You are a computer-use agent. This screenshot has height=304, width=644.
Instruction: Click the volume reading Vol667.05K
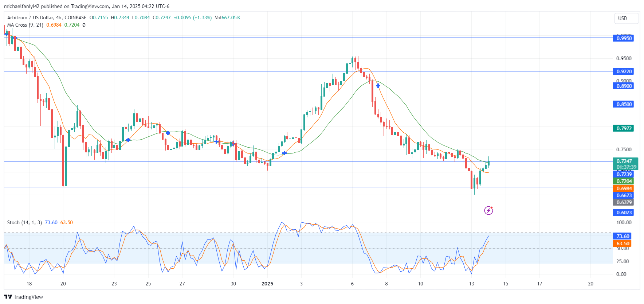point(228,17)
